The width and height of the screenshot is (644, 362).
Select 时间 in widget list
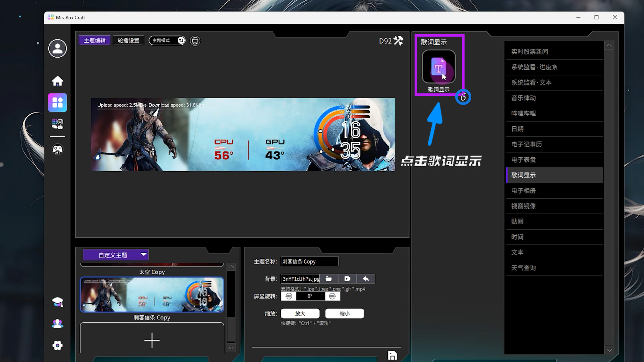(554, 237)
